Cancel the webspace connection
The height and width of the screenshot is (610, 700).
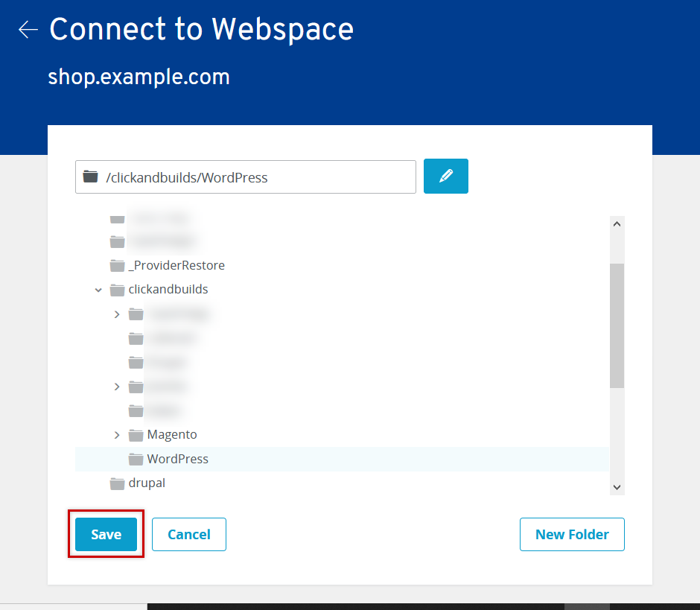[x=189, y=534]
